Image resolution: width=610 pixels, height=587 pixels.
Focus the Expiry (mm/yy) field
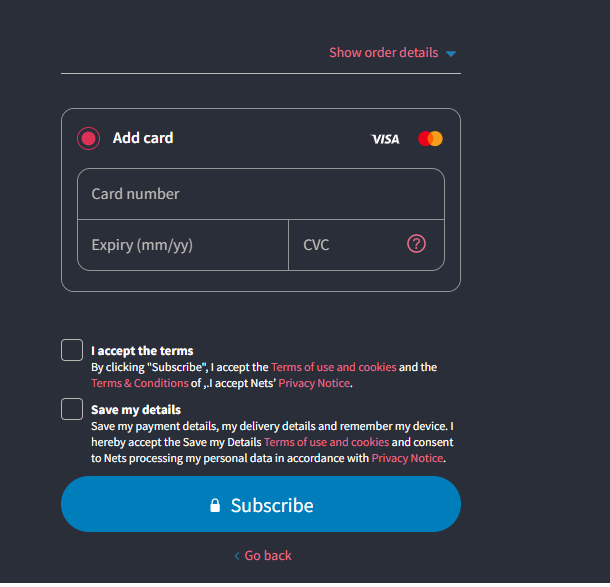[x=183, y=245]
